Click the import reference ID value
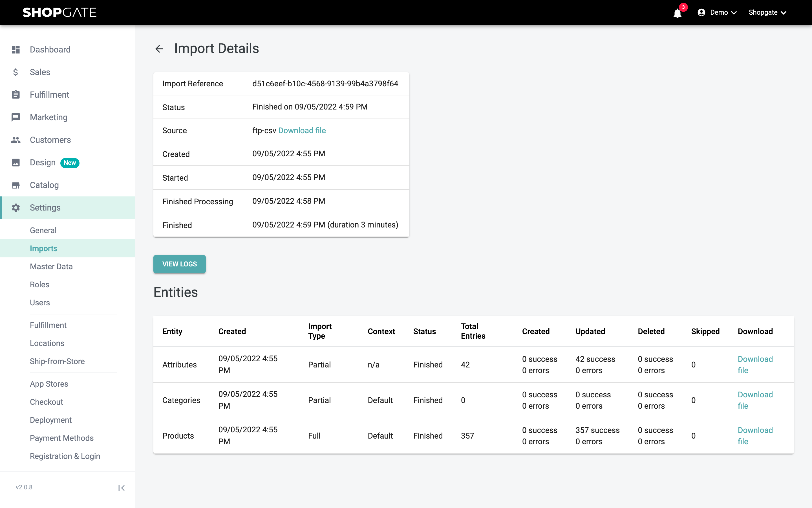Viewport: 812px width, 508px height. pyautogui.click(x=325, y=84)
